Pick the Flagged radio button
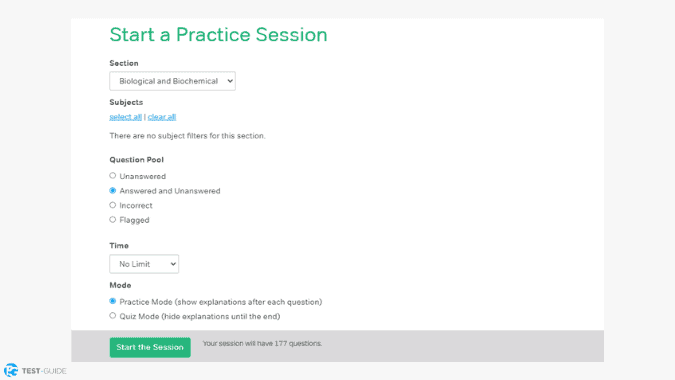Viewport: 675px width, 380px height. click(113, 219)
